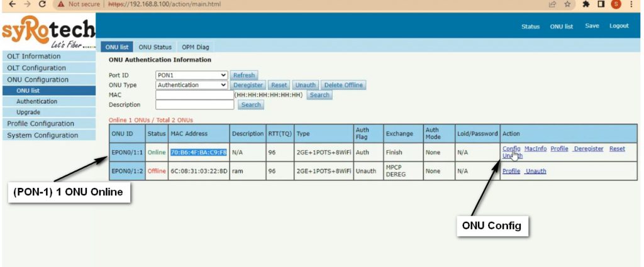Click Unauth link for EPON0/1:2
The height and width of the screenshot is (267, 644).
pos(536,172)
